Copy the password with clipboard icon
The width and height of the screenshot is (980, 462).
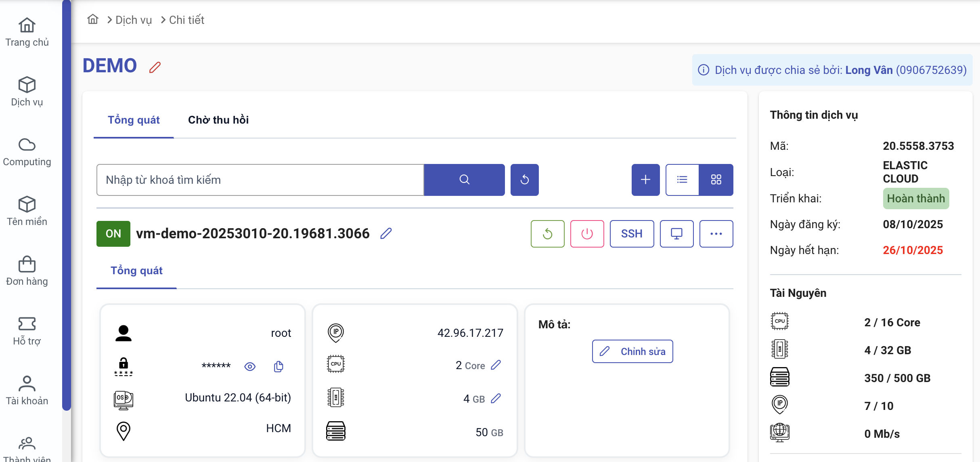pyautogui.click(x=279, y=366)
